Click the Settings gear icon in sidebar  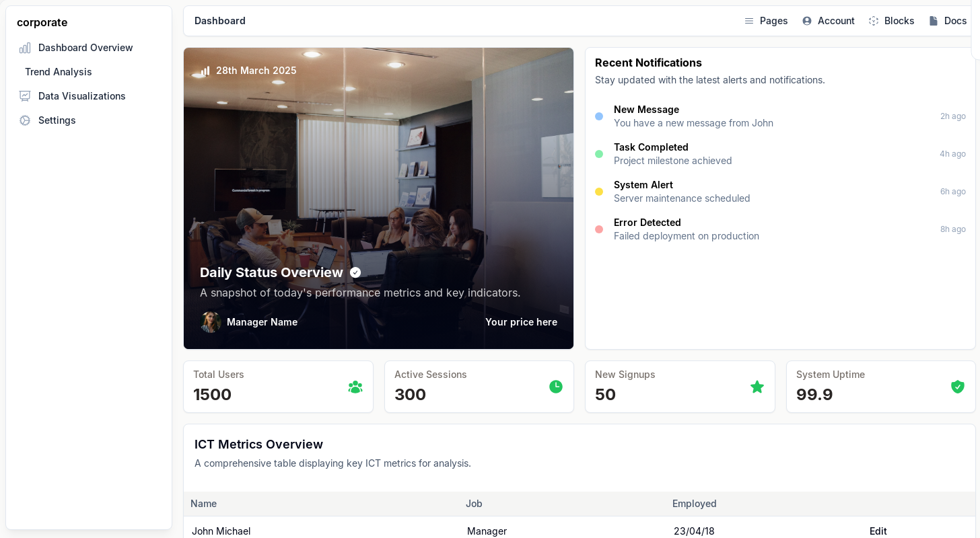point(25,120)
